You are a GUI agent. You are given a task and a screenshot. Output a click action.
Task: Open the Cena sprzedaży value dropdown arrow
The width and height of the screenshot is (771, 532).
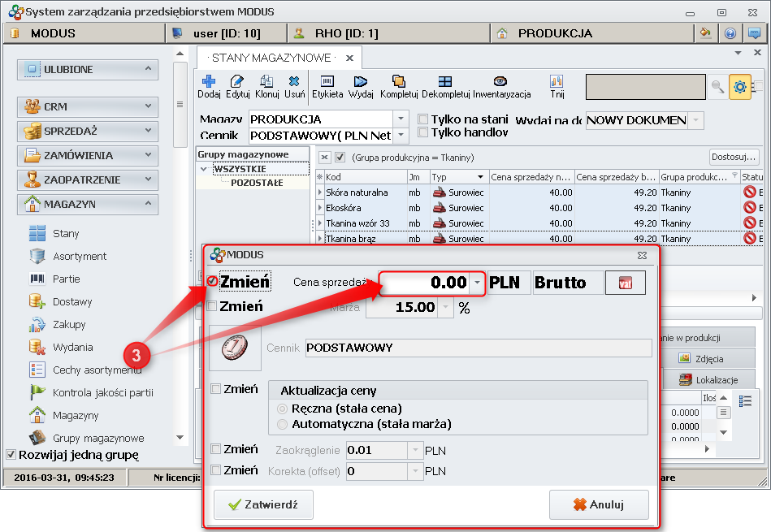click(x=477, y=283)
